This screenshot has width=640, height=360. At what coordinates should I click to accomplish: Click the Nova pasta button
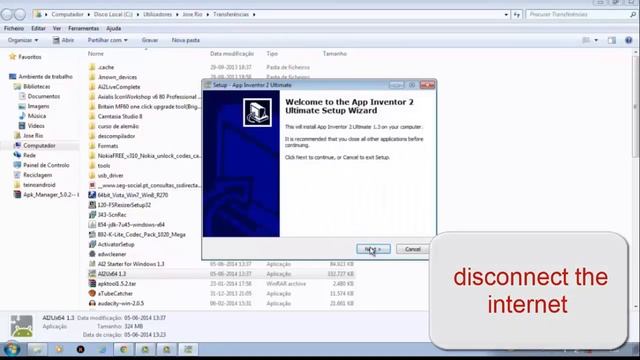[186, 40]
